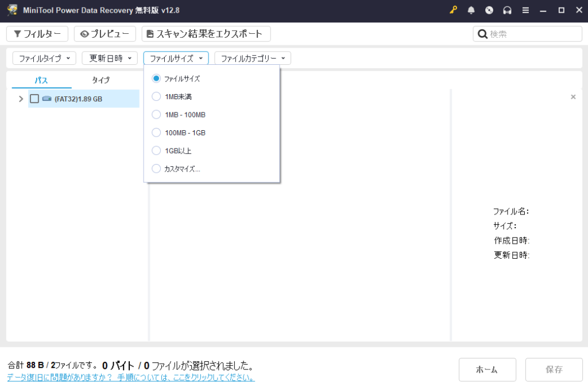588x390 pixels.
Task: Open the hamburger menu icon
Action: click(525, 10)
